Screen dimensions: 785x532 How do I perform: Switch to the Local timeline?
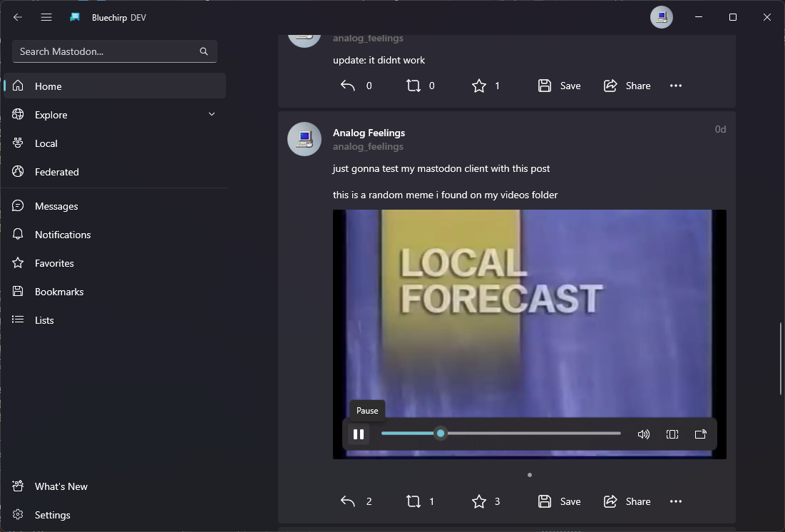pos(115,143)
